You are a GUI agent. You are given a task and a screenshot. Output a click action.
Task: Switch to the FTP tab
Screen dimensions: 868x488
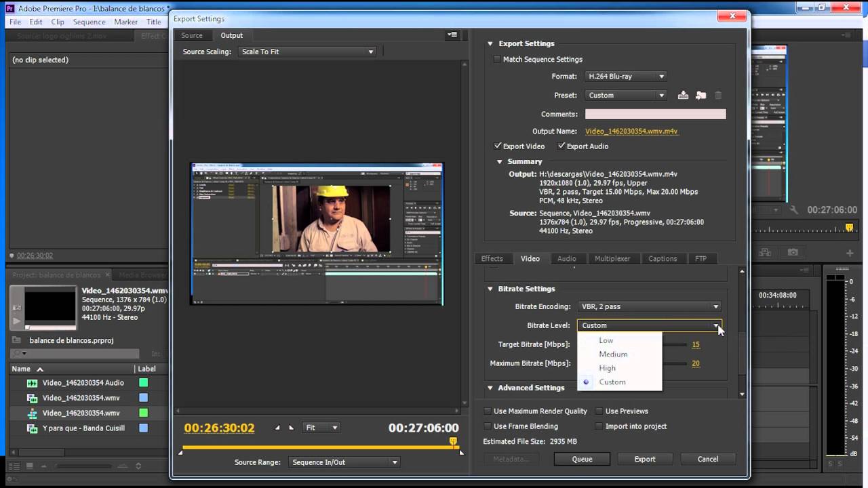click(701, 259)
